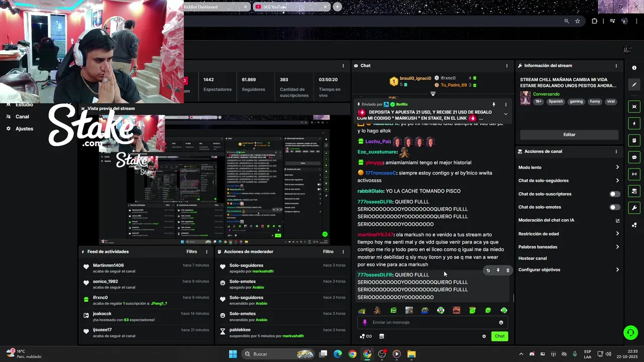This screenshot has width=644, height=362.
Task: Click the pencil edit icon in the right sidebar
Action: click(634, 84)
